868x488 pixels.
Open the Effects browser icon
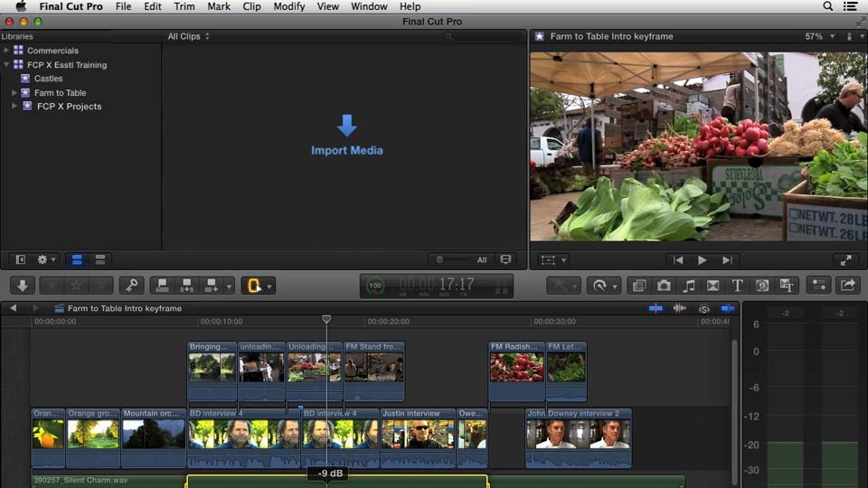point(639,286)
